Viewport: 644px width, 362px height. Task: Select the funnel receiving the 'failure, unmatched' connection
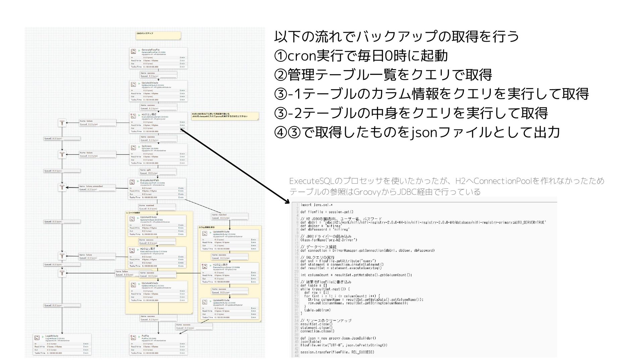coord(62,187)
